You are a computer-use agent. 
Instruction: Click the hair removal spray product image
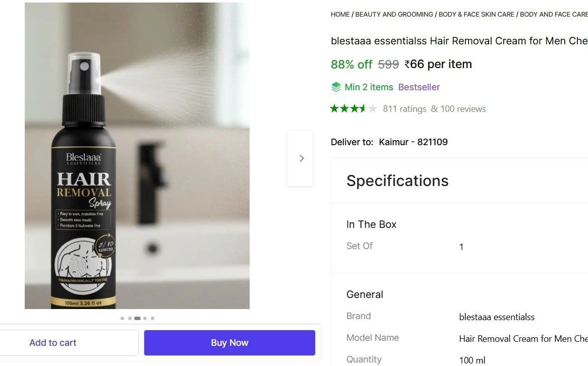(x=137, y=156)
